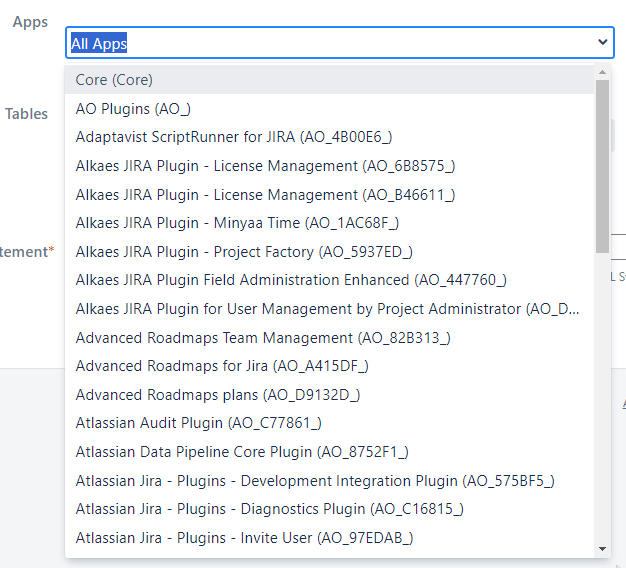The width and height of the screenshot is (626, 568).
Task: Select Development Integration Plugin option
Action: pyautogui.click(x=315, y=481)
